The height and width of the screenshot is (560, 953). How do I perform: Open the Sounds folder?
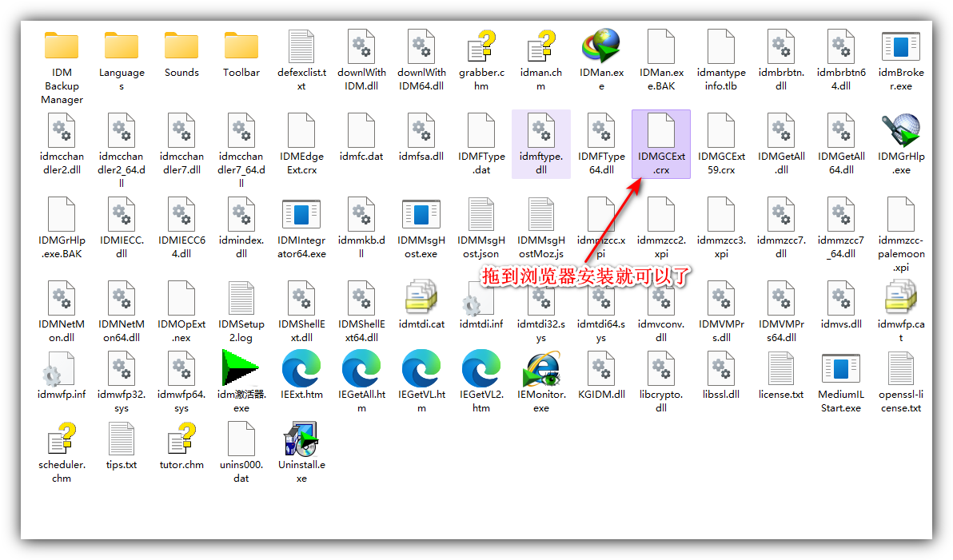pos(181,46)
